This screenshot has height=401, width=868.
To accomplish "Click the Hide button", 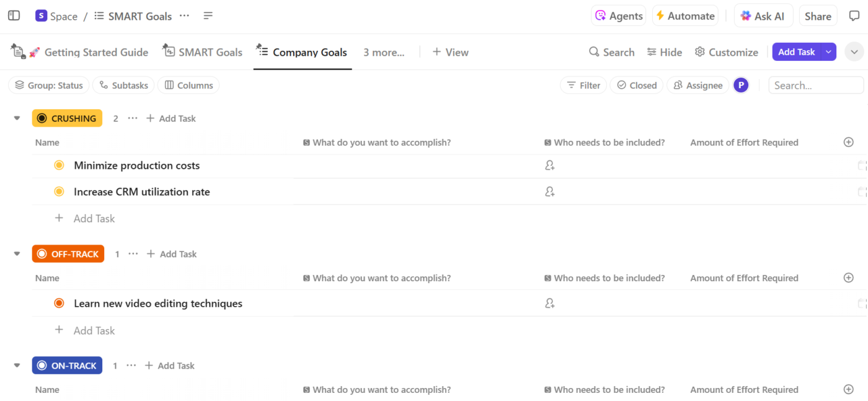I will click(x=664, y=52).
